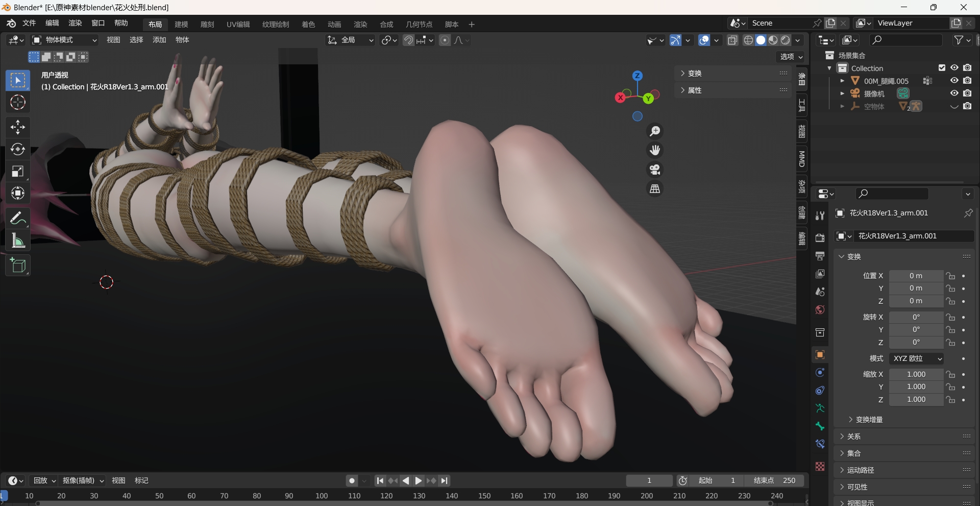Add a new workspace with plus button
The width and height of the screenshot is (980, 506).
pos(472,25)
